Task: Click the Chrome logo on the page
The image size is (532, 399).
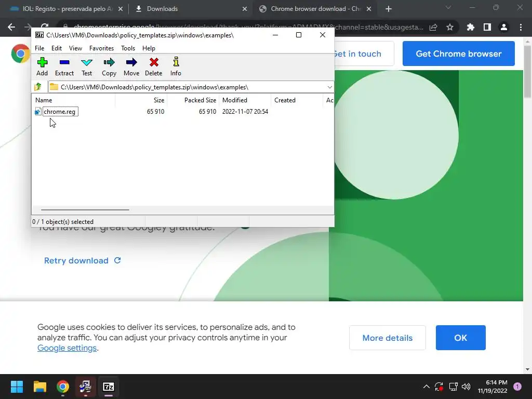Action: click(x=20, y=54)
